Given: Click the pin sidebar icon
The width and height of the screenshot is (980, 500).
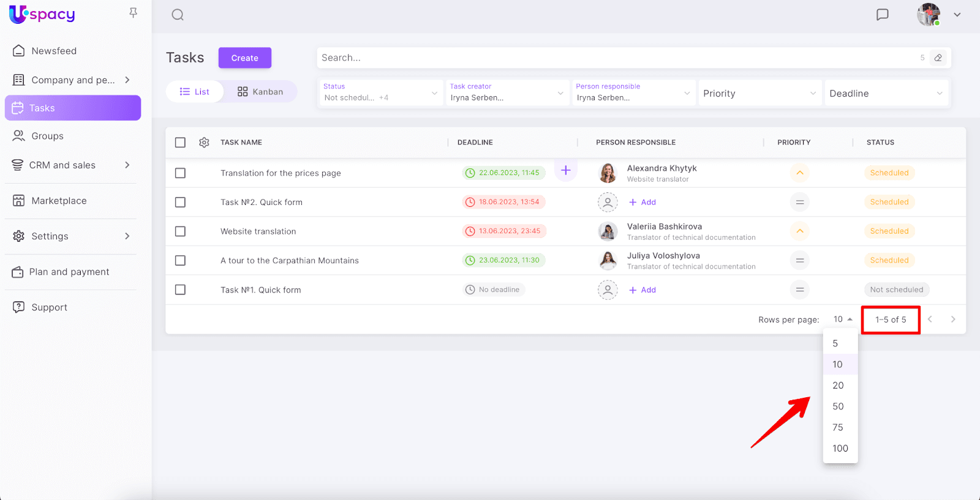Looking at the screenshot, I should point(133,13).
